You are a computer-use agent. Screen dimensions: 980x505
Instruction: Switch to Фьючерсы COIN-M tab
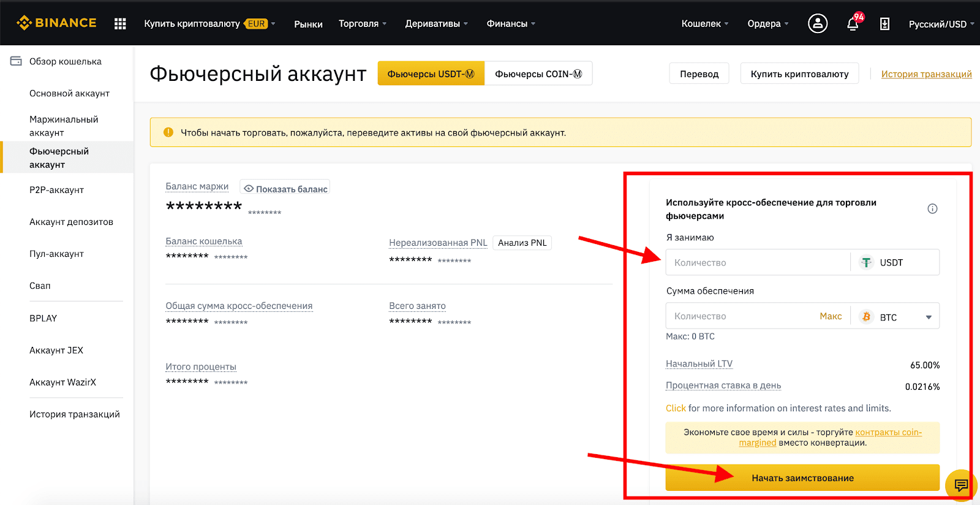[538, 74]
